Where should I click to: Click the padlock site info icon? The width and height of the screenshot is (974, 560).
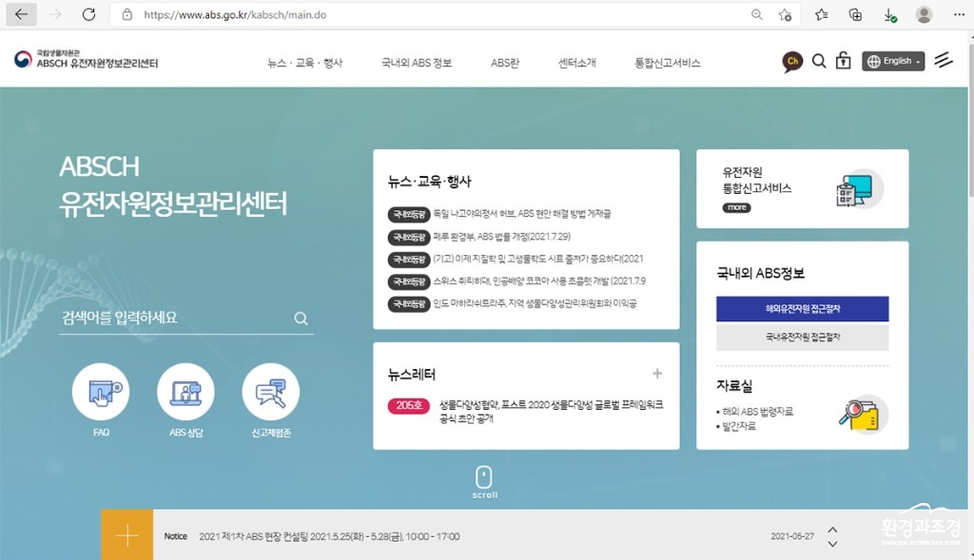pyautogui.click(x=127, y=14)
